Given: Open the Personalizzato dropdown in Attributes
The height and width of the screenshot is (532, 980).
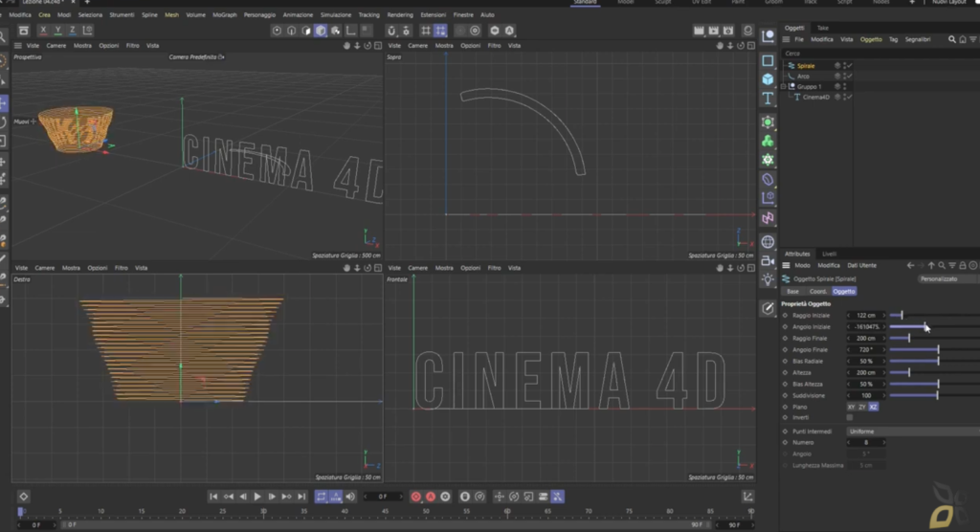Looking at the screenshot, I should coord(948,278).
